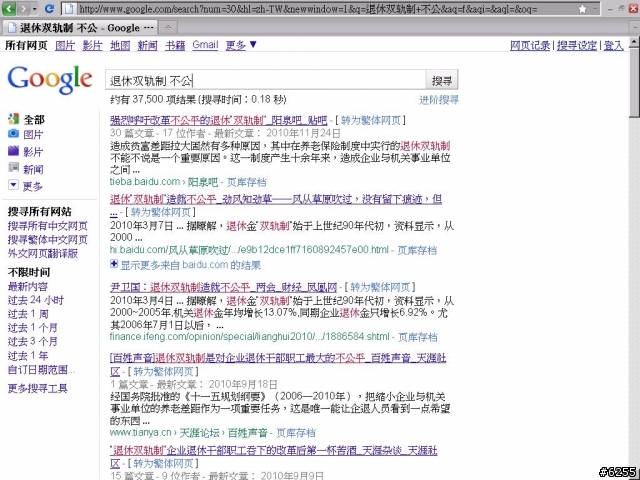The image size is (640, 480).
Task: Open the result 强烈呼吁改革不公平的退休双轨制 阳泉吧
Action: pyautogui.click(x=218, y=120)
